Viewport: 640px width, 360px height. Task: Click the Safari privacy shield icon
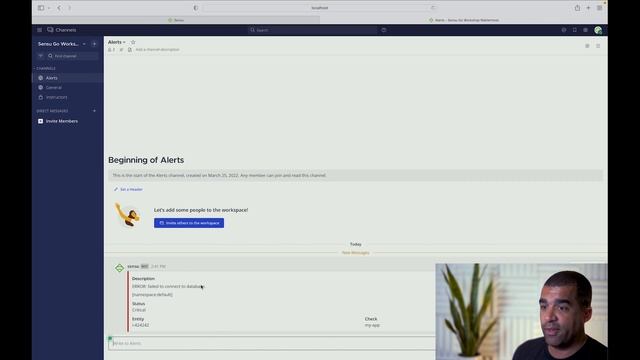(196, 8)
